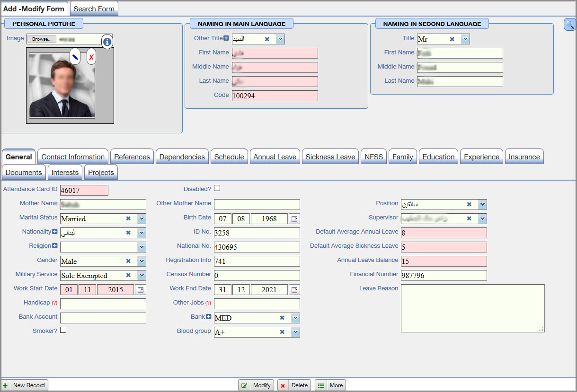Expand the Religion dropdown
The width and height of the screenshot is (577, 392).
click(142, 247)
